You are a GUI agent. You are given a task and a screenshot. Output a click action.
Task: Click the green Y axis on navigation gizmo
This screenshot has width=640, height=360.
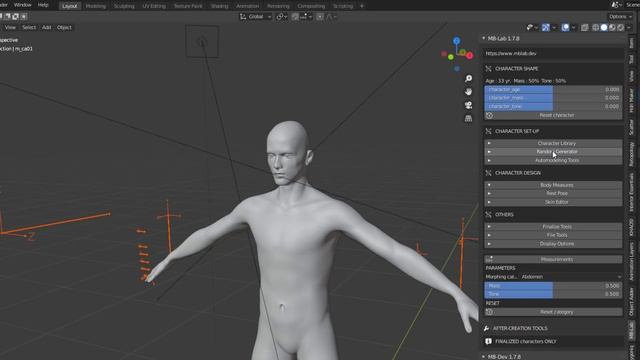pyautogui.click(x=451, y=57)
